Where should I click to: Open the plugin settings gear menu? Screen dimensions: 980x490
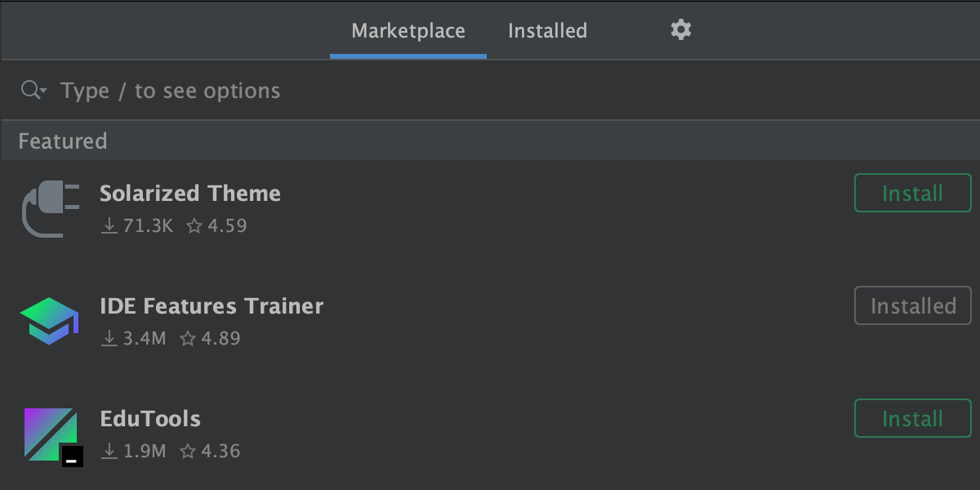(x=680, y=30)
